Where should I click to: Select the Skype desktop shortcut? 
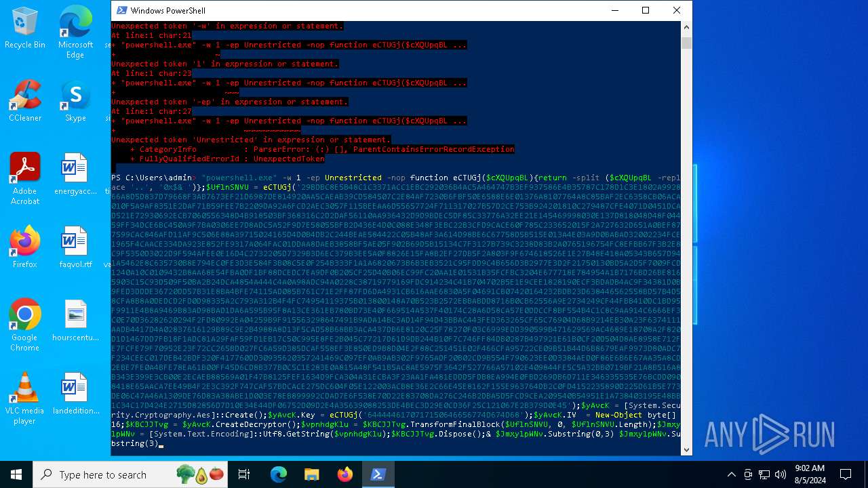tap(75, 100)
